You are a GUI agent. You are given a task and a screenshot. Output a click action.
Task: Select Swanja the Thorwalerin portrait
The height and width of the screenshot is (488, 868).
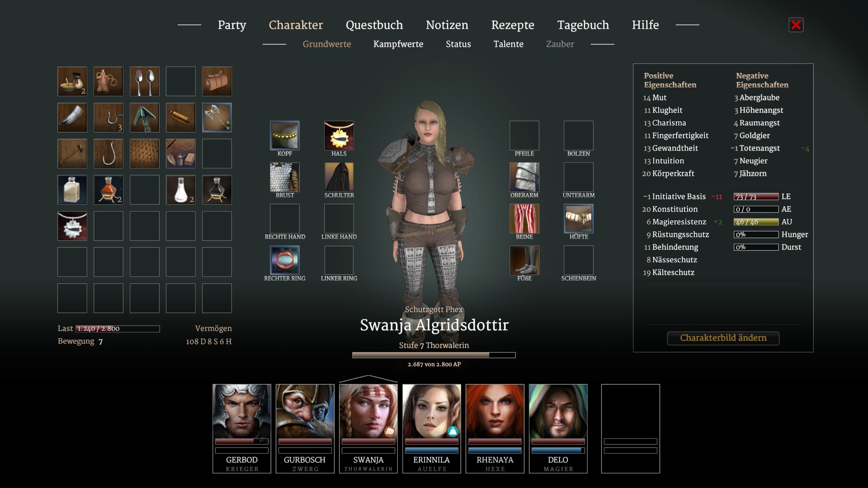368,428
